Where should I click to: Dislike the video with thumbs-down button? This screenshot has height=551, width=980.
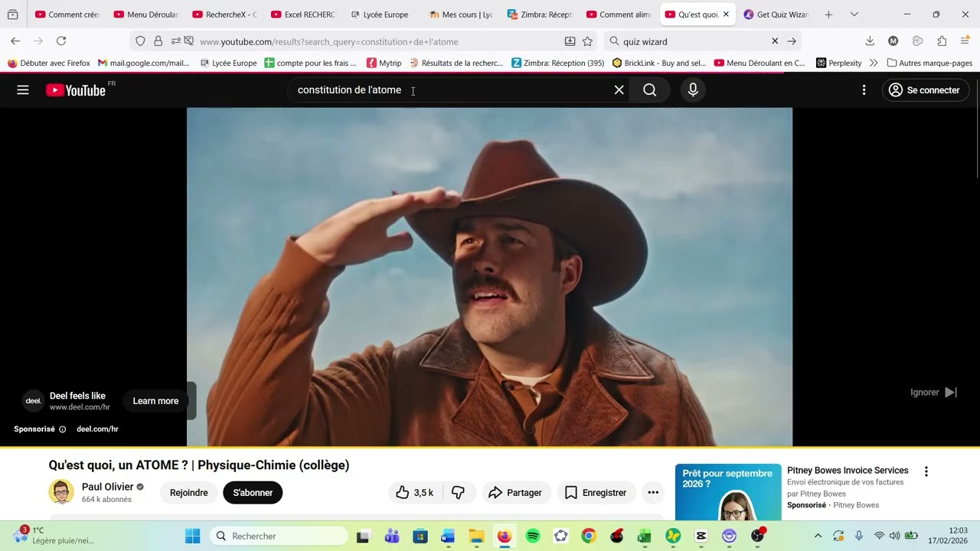pyautogui.click(x=458, y=493)
